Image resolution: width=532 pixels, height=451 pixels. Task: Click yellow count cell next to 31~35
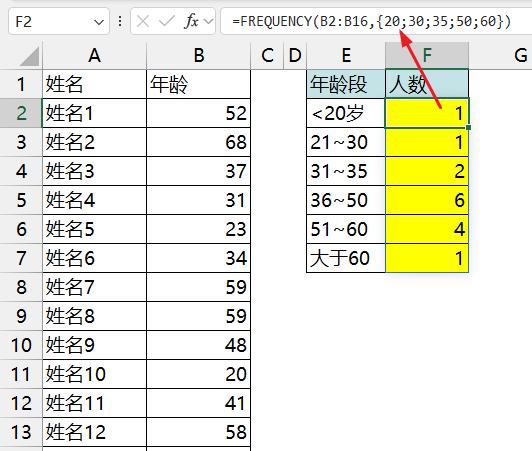coord(427,171)
